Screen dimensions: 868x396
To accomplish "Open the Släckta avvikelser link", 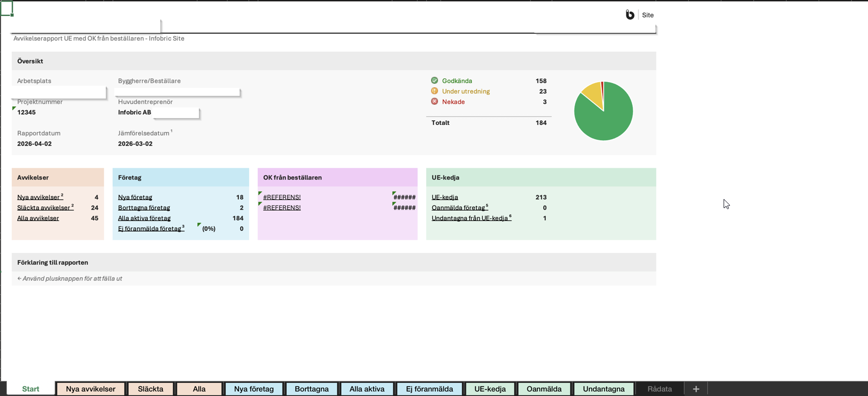I will pos(43,208).
